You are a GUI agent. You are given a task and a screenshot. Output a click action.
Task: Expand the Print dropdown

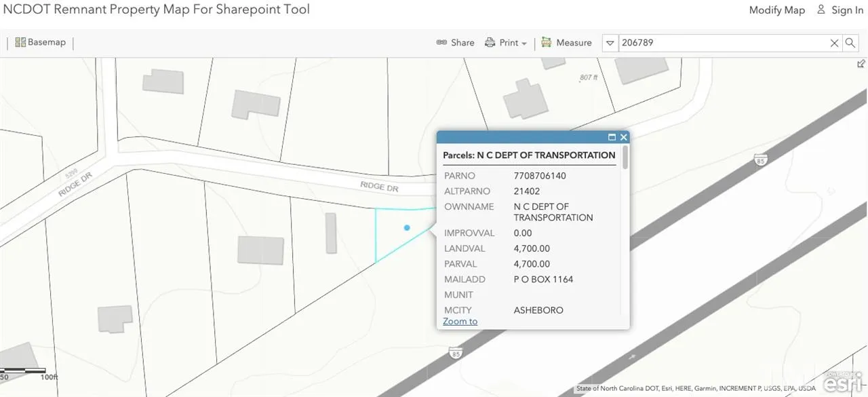coord(524,43)
